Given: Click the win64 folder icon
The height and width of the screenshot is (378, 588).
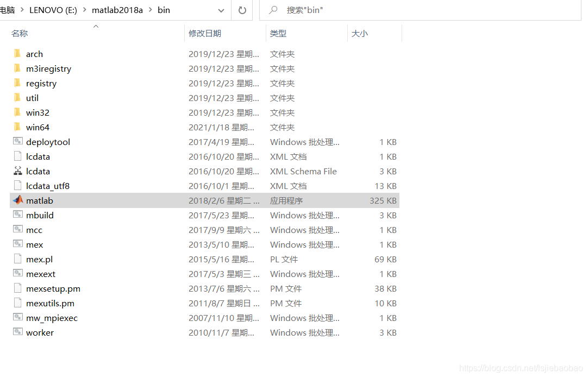Looking at the screenshot, I should 17,127.
